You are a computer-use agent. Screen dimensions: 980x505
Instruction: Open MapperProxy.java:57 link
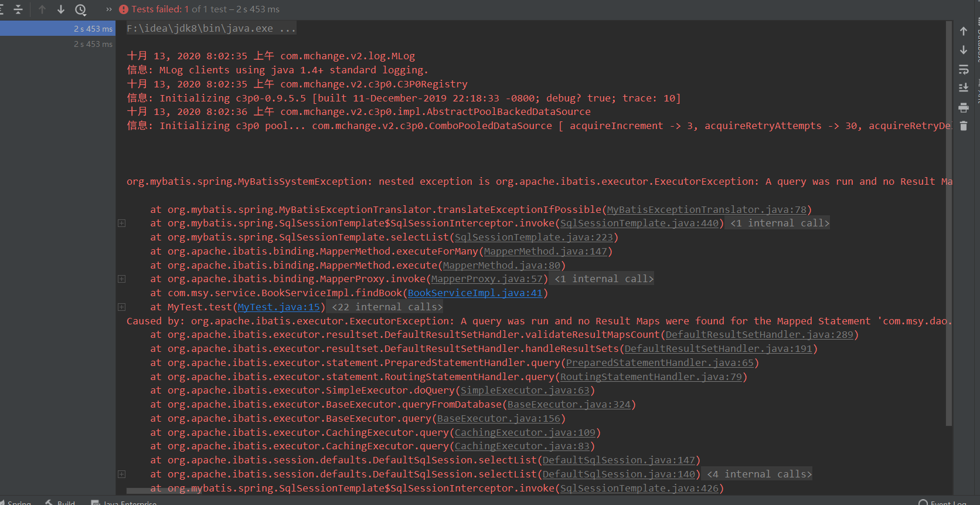[x=486, y=279]
